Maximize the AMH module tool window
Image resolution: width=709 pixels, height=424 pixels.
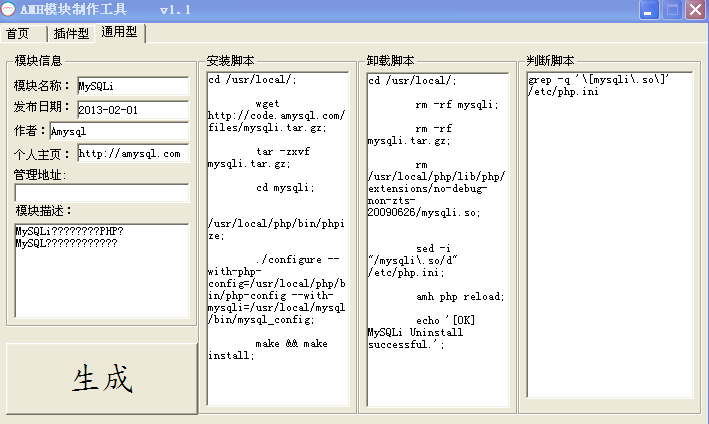(672, 10)
